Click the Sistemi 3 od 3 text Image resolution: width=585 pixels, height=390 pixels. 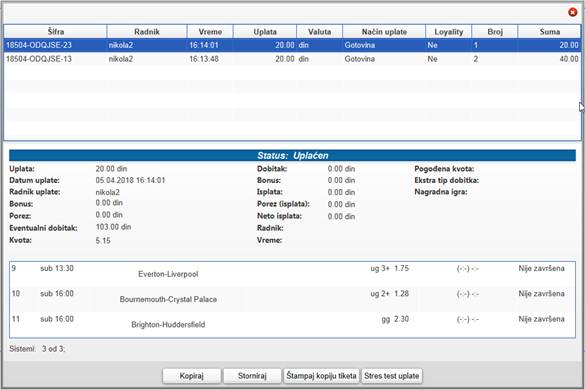tap(37, 349)
